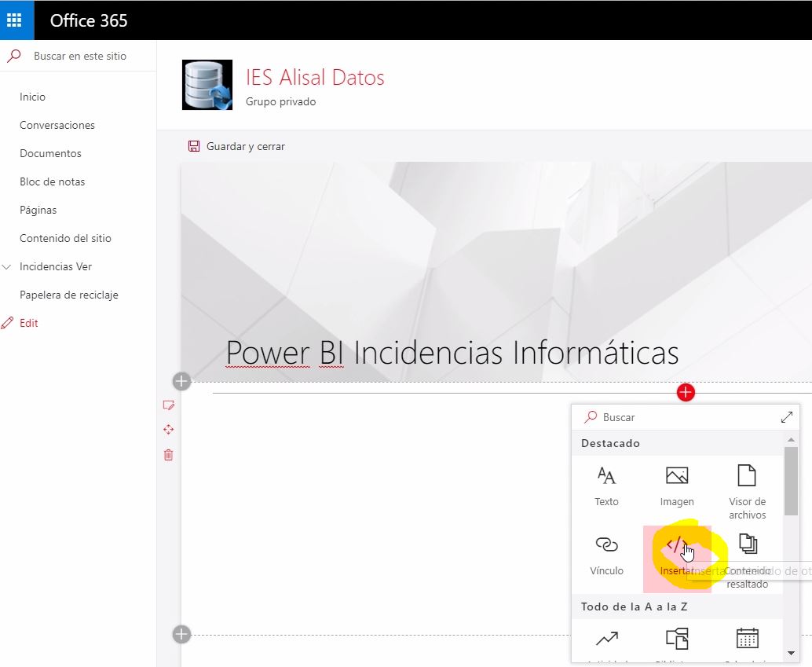This screenshot has height=667, width=812.
Task: Select the document library web part icon
Action: pos(677,639)
